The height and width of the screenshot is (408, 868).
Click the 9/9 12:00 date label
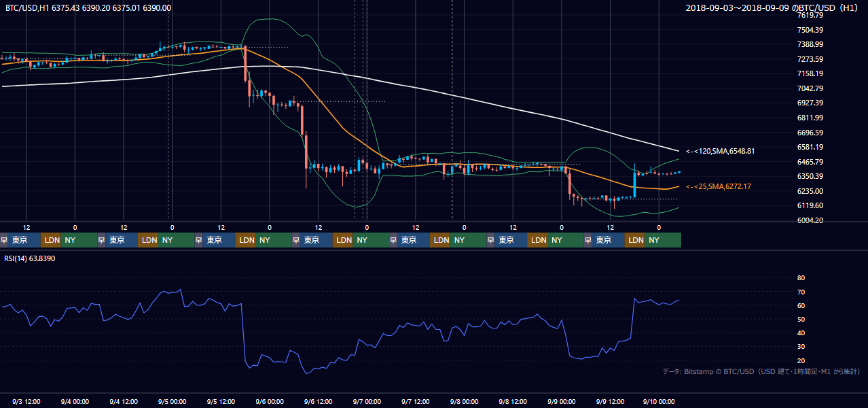[x=611, y=401]
